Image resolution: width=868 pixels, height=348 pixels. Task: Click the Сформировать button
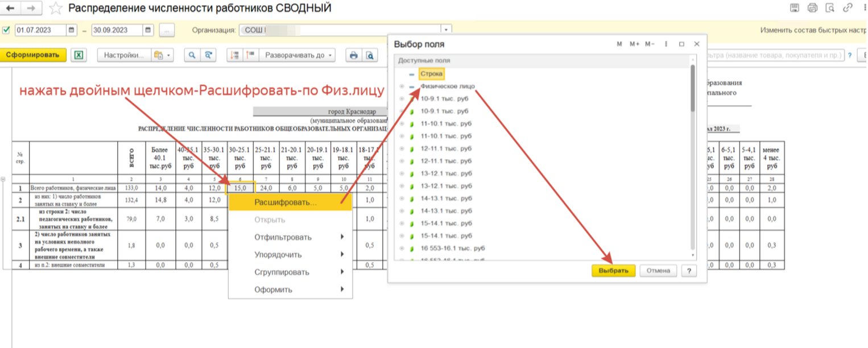pos(33,55)
